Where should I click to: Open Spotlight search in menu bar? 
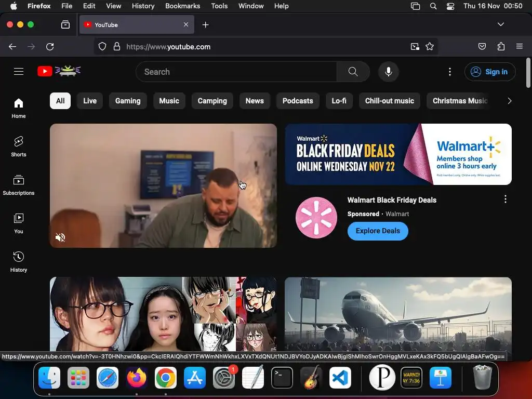point(433,6)
